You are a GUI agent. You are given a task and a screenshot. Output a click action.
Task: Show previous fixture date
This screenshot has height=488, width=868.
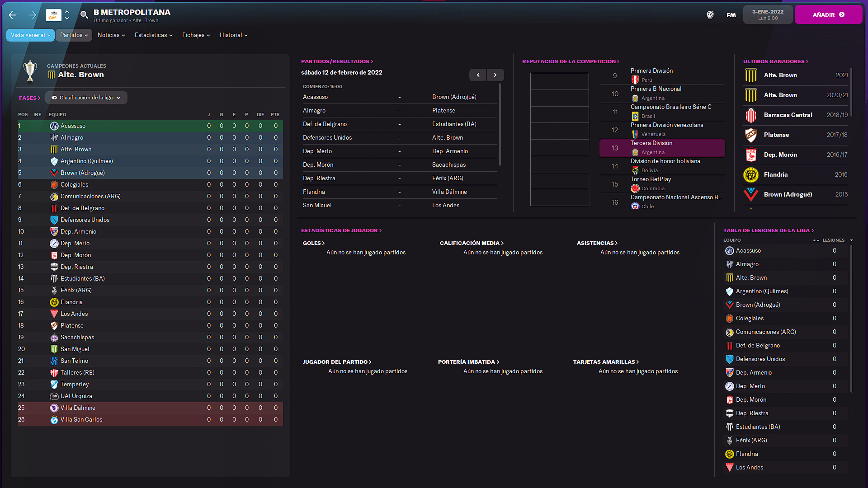478,75
